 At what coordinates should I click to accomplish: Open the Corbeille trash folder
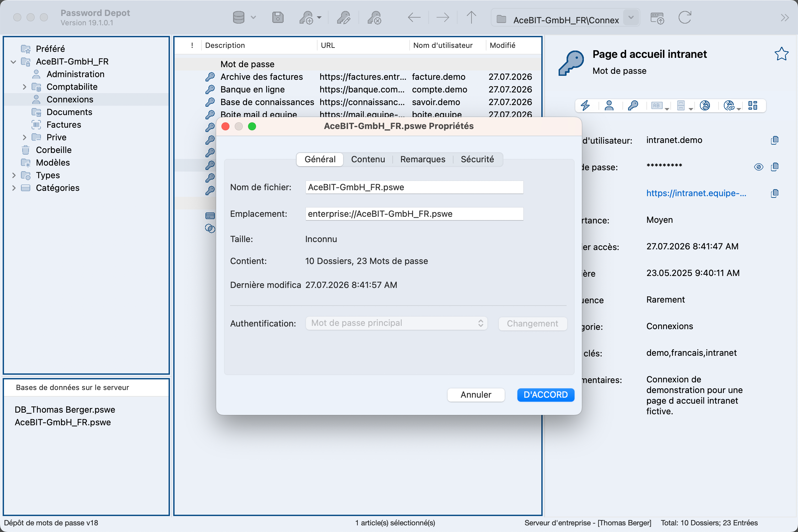54,150
